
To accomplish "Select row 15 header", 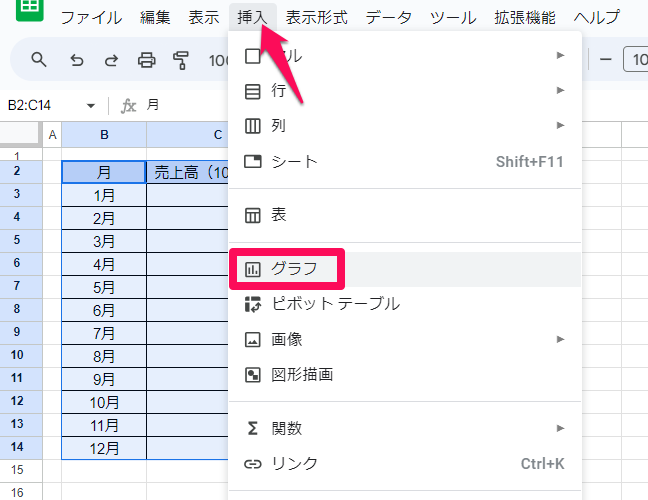I will (21, 470).
